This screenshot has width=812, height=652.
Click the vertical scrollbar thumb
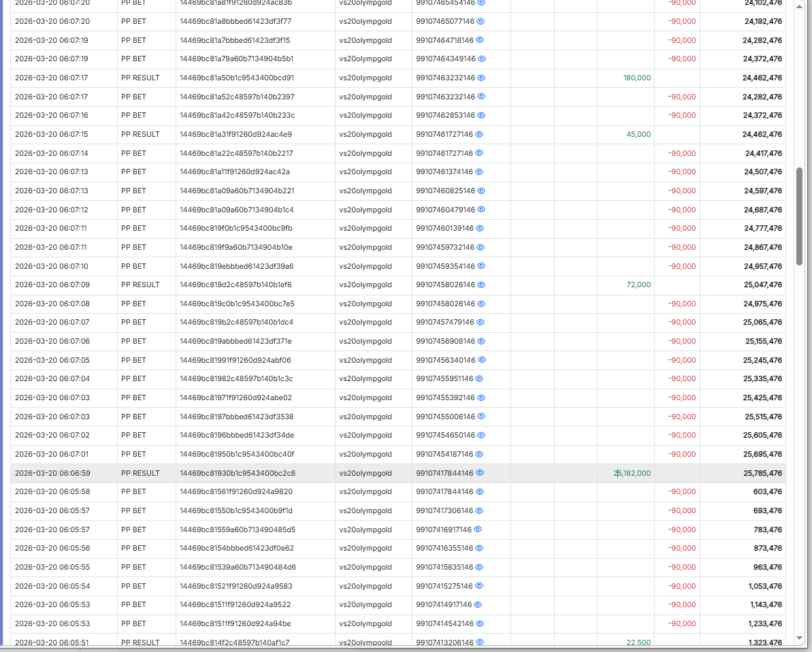click(x=799, y=216)
